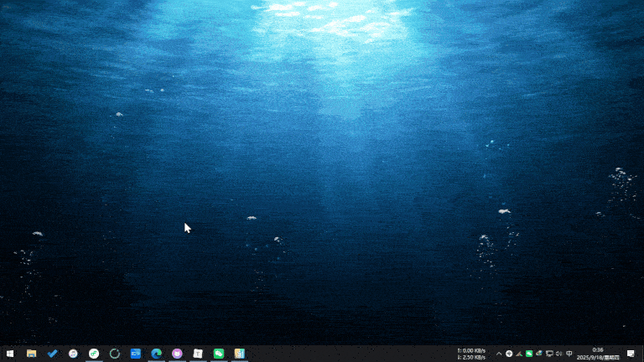Click the speaker volume icon

559,354
